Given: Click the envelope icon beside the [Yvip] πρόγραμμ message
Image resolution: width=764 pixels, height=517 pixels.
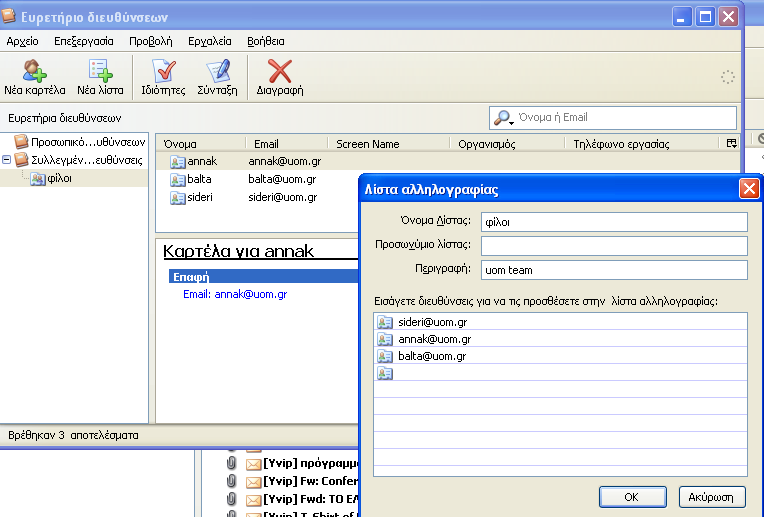Looking at the screenshot, I should (x=253, y=464).
